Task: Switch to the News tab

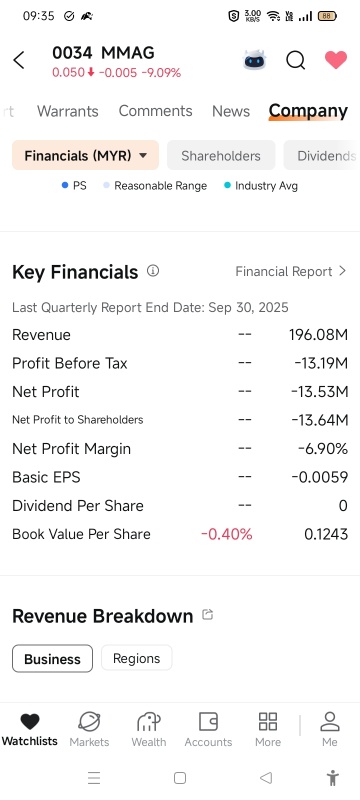Action: click(x=231, y=111)
